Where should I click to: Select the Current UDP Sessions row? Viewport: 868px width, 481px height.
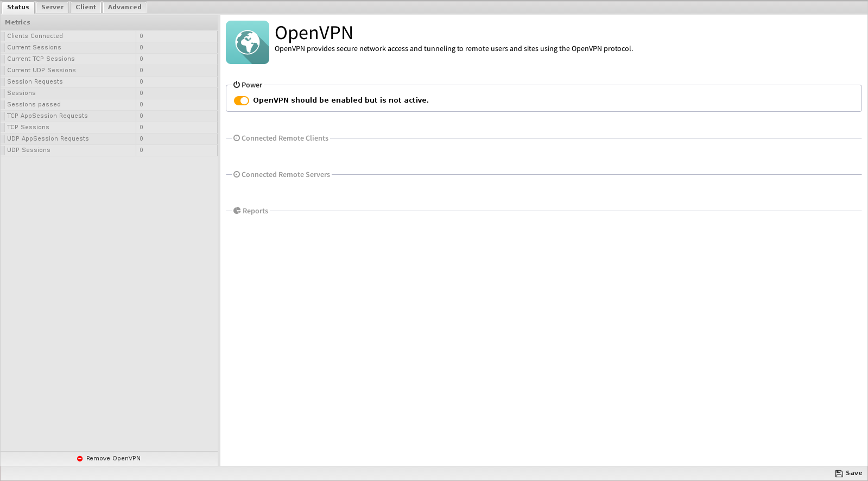[x=109, y=70]
